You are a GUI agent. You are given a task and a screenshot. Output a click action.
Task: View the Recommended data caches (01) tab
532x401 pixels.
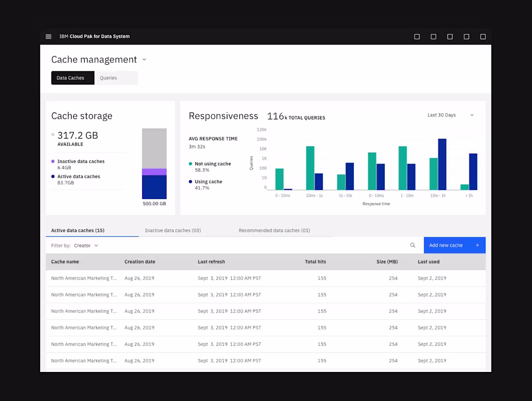click(274, 230)
